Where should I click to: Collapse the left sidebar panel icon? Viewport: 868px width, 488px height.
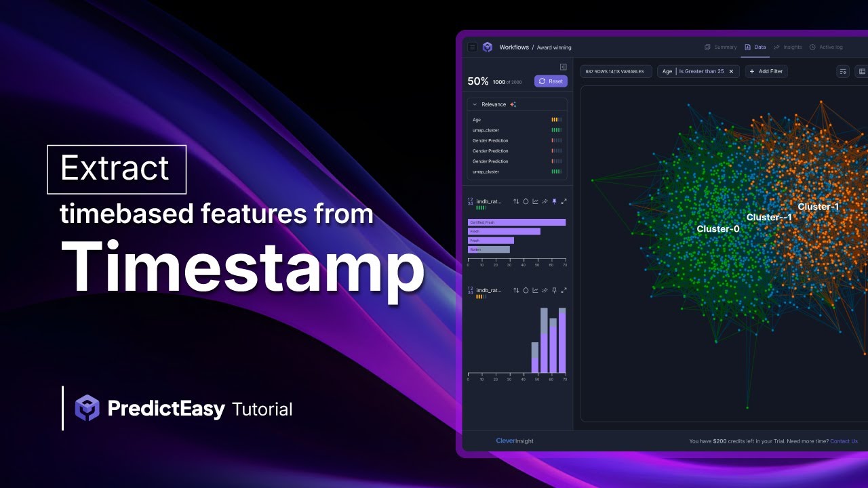coord(563,66)
